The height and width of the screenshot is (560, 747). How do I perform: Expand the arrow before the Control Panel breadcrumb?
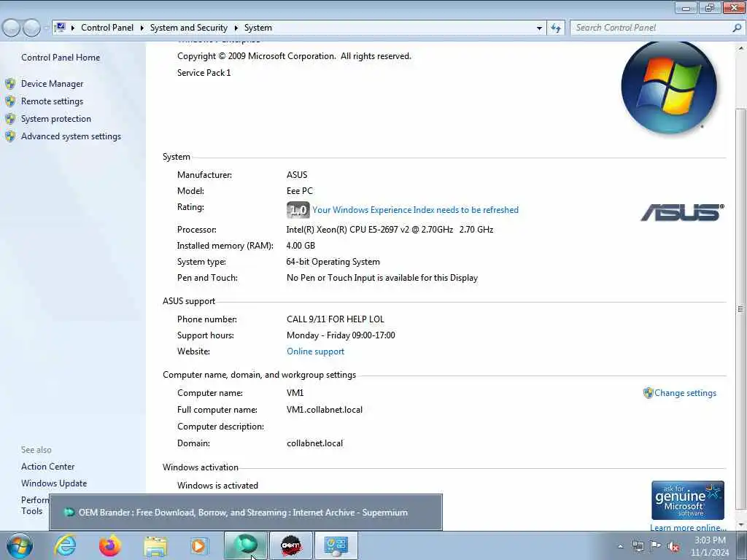[73, 28]
